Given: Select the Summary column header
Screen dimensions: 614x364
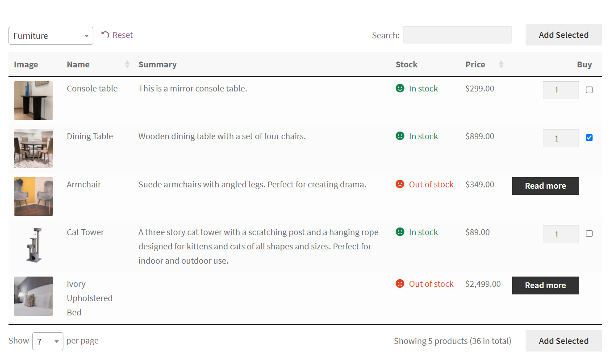Looking at the screenshot, I should (x=158, y=64).
